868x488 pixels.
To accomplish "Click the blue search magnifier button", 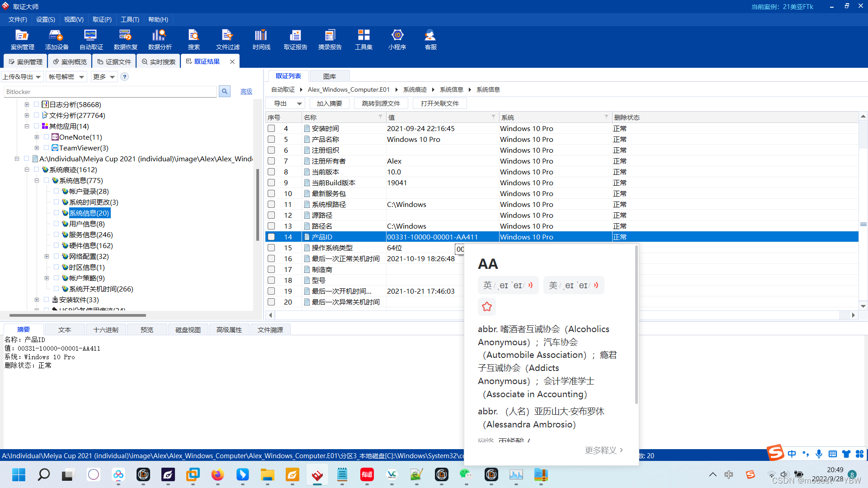I will (224, 92).
